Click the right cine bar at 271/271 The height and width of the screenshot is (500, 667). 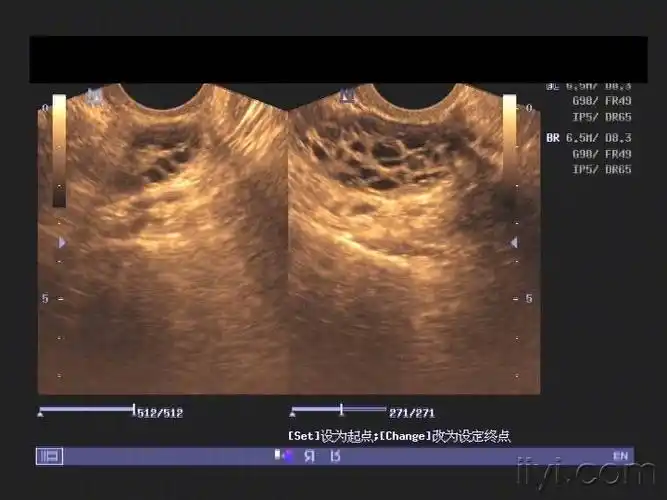coord(342,410)
